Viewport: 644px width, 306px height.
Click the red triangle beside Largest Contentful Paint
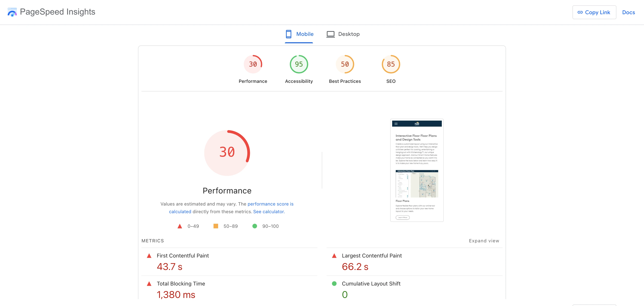coord(334,256)
